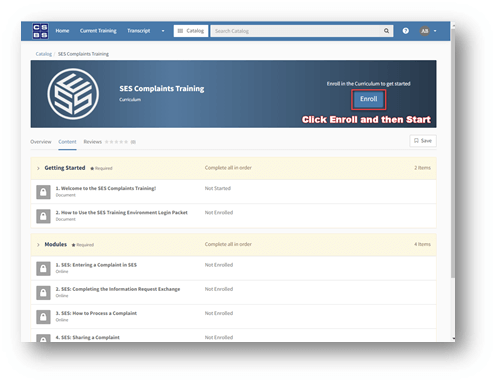Click the Save bookmark button

click(x=423, y=141)
